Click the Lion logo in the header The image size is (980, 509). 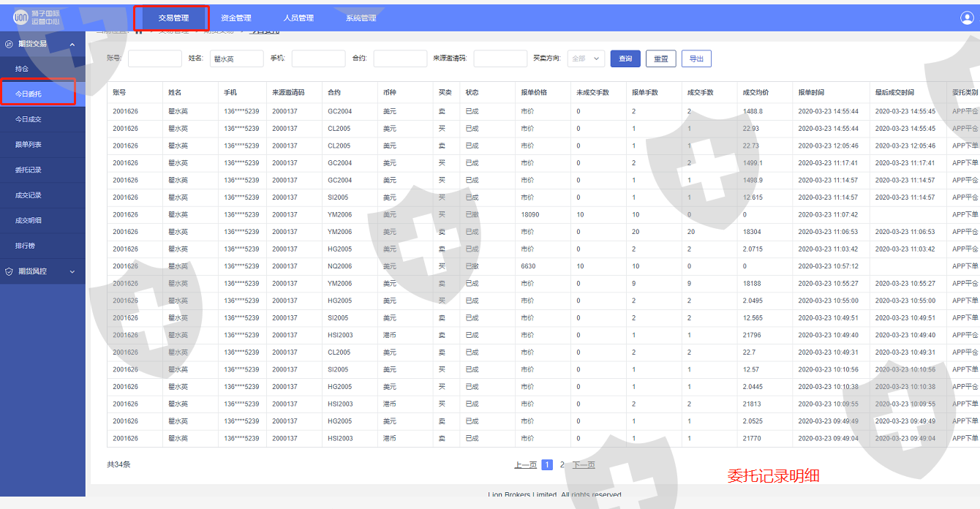[x=20, y=18]
